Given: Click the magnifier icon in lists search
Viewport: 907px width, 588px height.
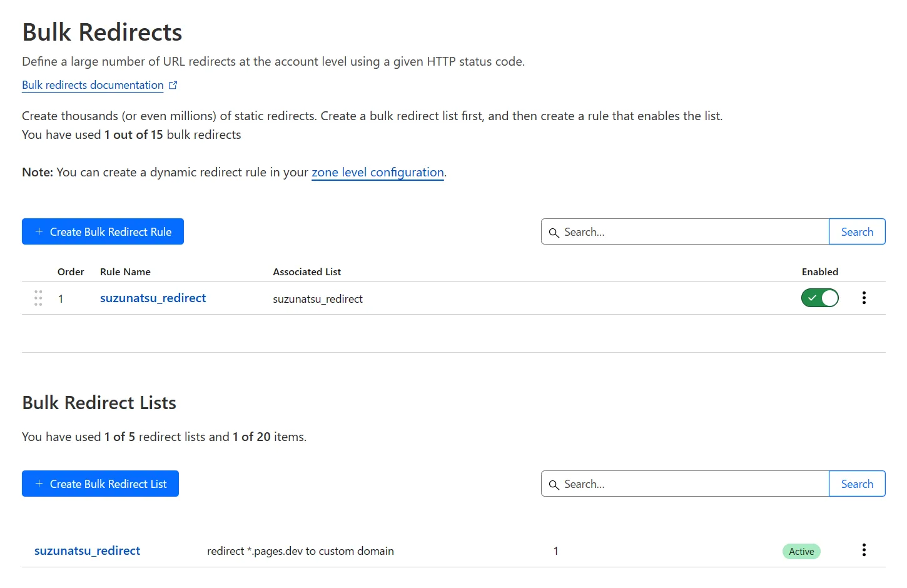Looking at the screenshot, I should [x=554, y=485].
